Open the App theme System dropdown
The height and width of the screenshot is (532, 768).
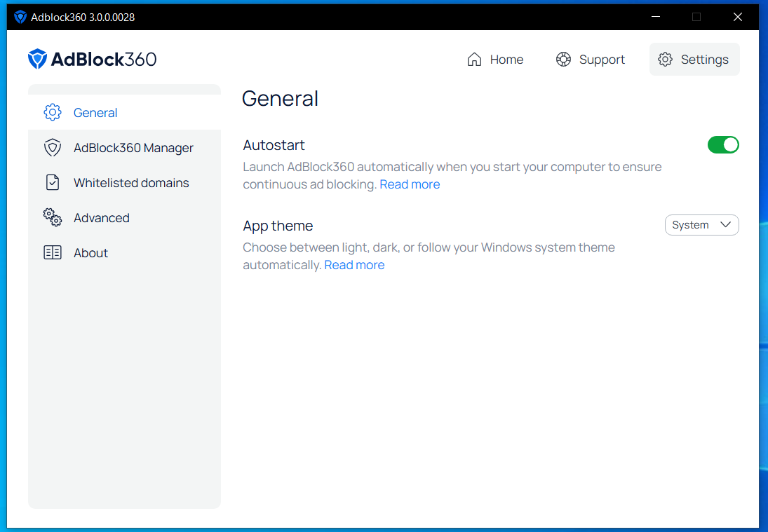tap(701, 225)
